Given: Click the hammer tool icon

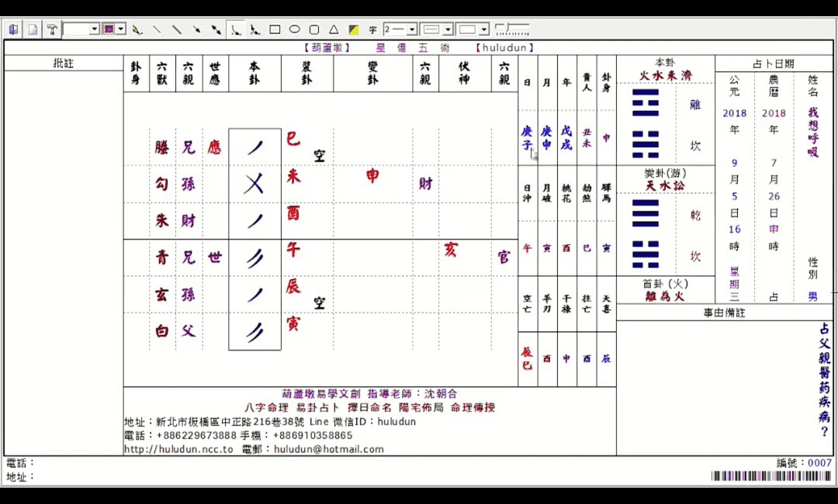Looking at the screenshot, I should coord(52,29).
